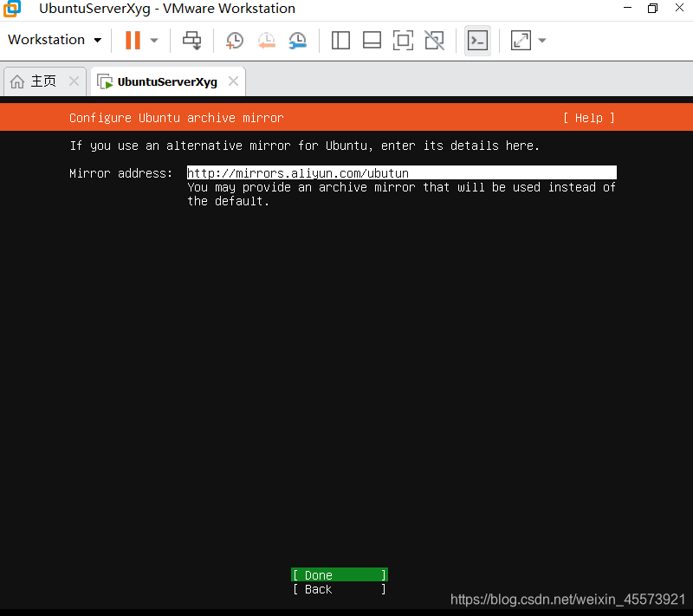Click the Mirror address input field

tap(401, 172)
